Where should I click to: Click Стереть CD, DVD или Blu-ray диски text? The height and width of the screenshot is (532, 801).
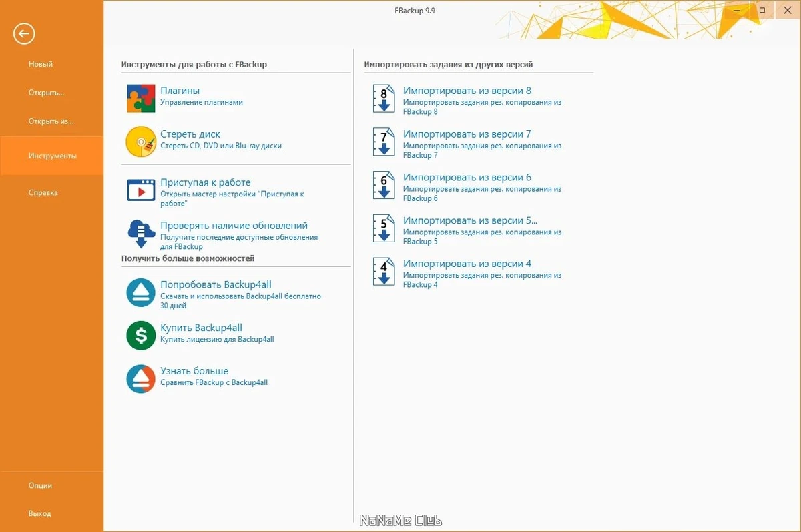click(x=221, y=146)
